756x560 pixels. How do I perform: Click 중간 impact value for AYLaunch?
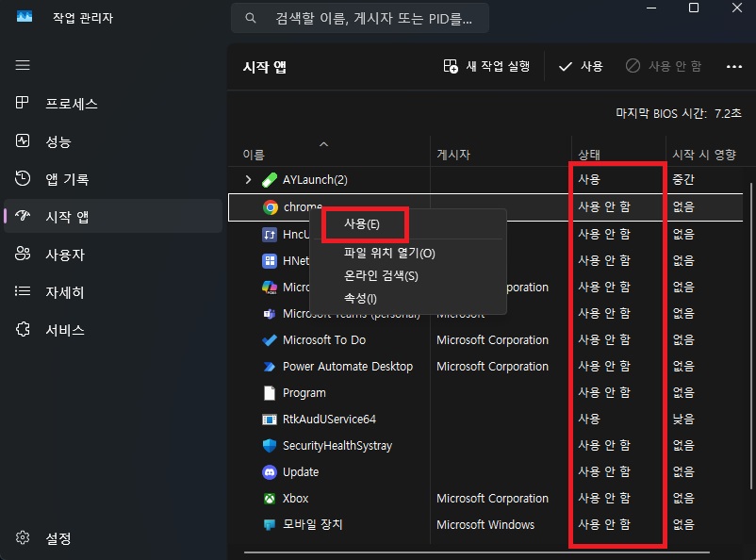683,180
